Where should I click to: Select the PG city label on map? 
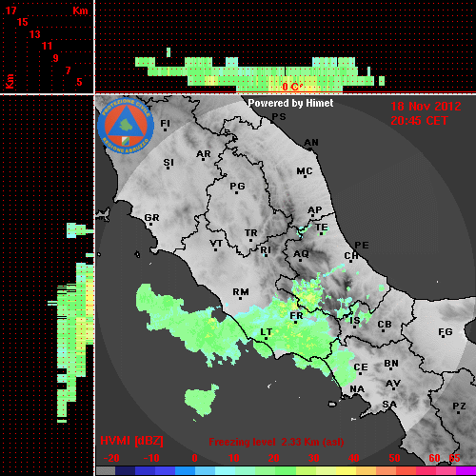point(237,186)
